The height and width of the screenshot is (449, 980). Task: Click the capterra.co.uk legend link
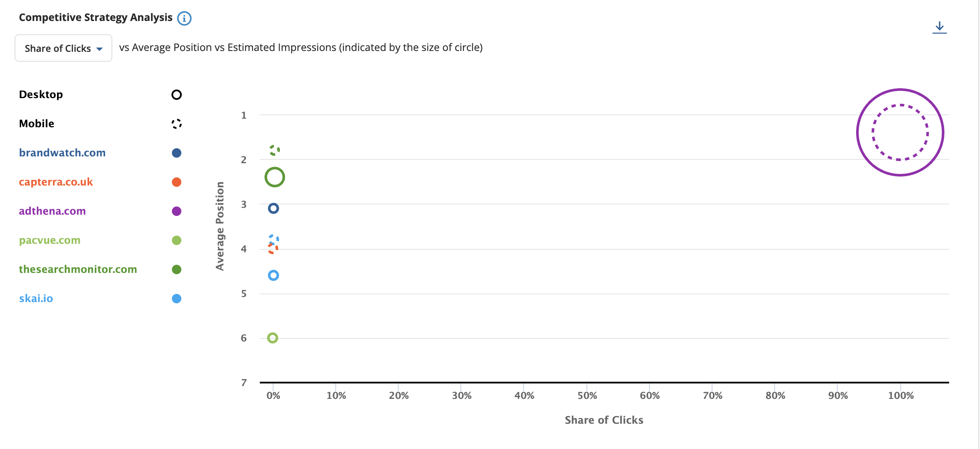tap(56, 182)
